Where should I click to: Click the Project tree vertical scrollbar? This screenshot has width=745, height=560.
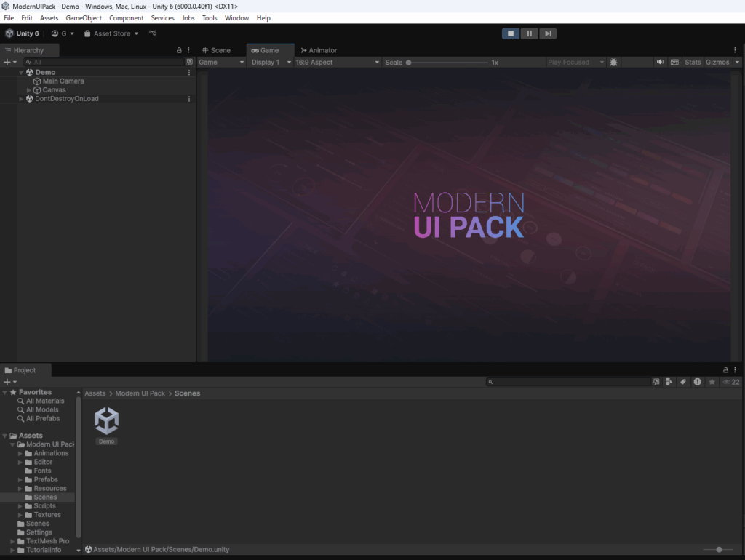79,468
